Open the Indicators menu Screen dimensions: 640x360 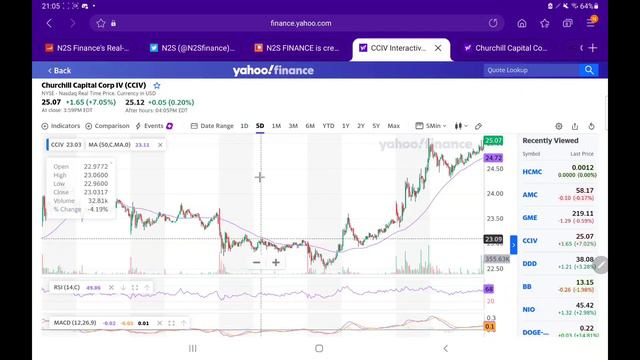[x=61, y=126]
